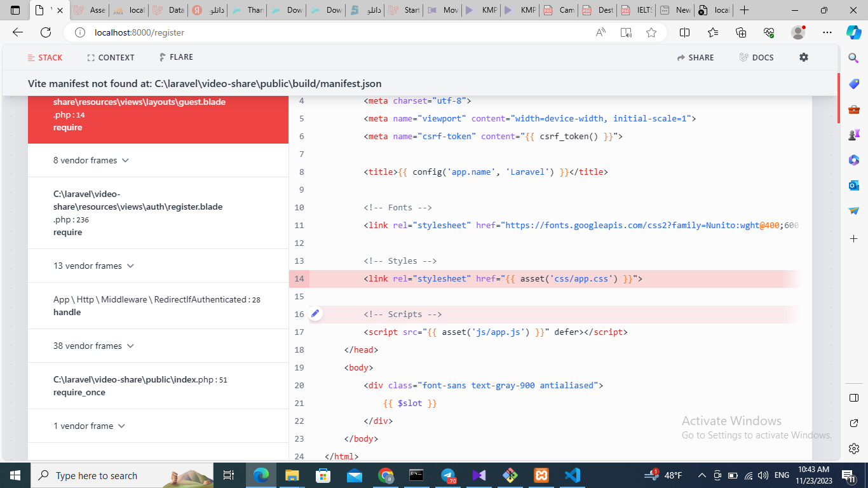868x488 pixels.
Task: Open the Copilot sidebar icon
Action: (853, 32)
